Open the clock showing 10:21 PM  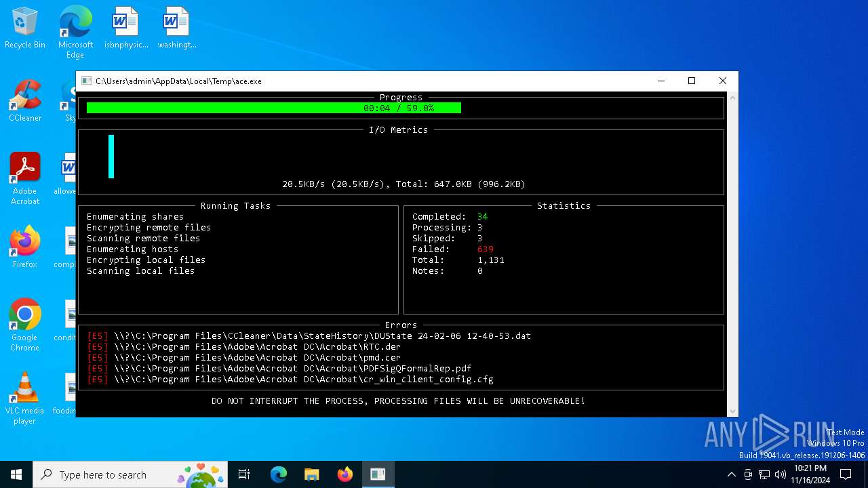pyautogui.click(x=810, y=474)
